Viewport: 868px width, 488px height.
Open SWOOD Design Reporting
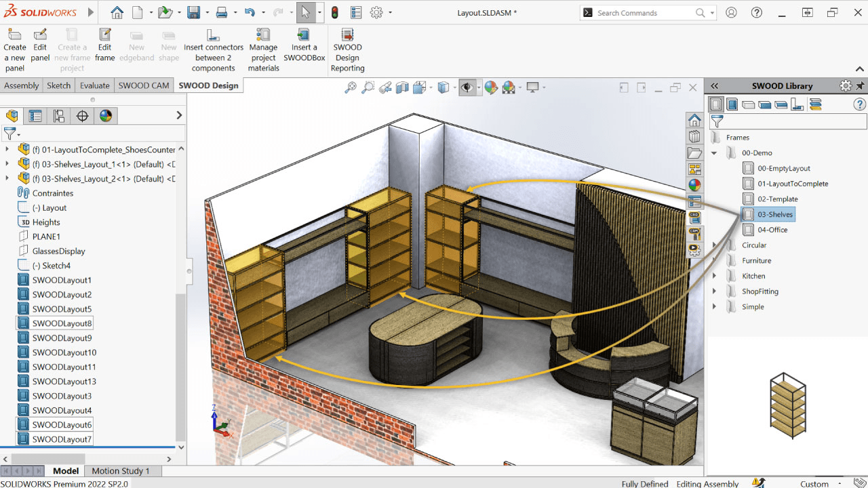pos(347,35)
